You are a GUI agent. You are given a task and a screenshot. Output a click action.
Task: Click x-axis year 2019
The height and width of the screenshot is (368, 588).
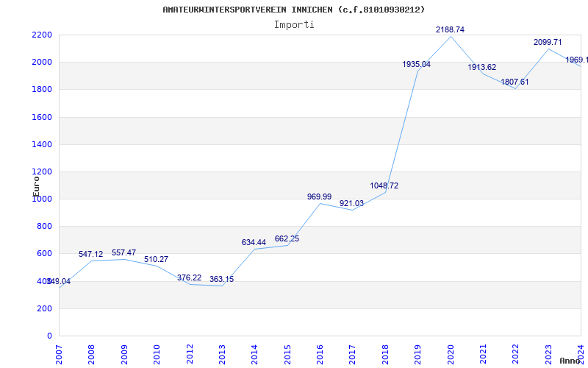tap(417, 354)
